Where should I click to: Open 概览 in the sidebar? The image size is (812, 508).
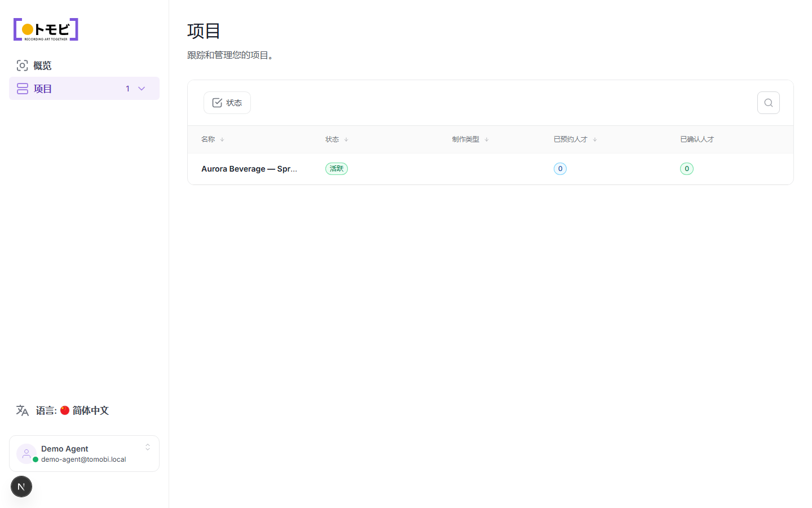click(84, 65)
